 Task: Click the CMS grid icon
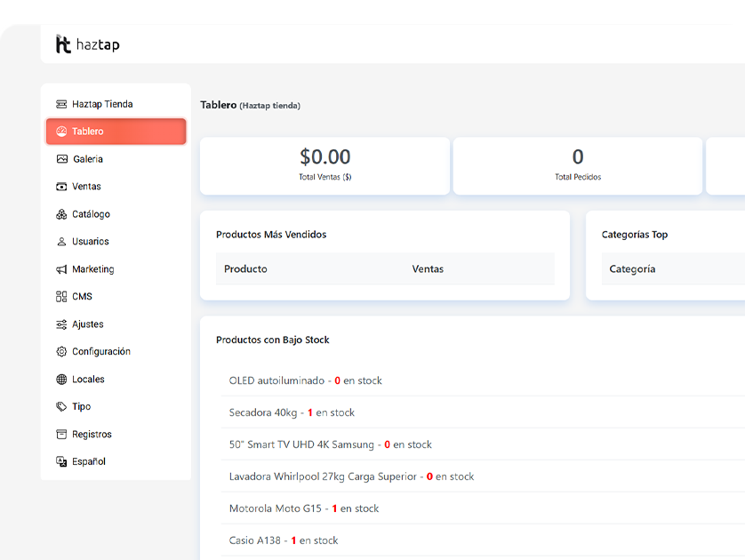(61, 297)
